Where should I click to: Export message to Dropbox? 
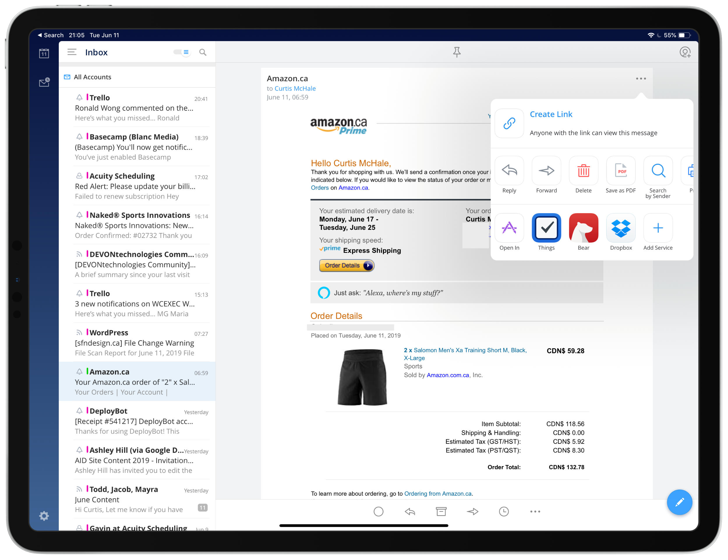(621, 228)
